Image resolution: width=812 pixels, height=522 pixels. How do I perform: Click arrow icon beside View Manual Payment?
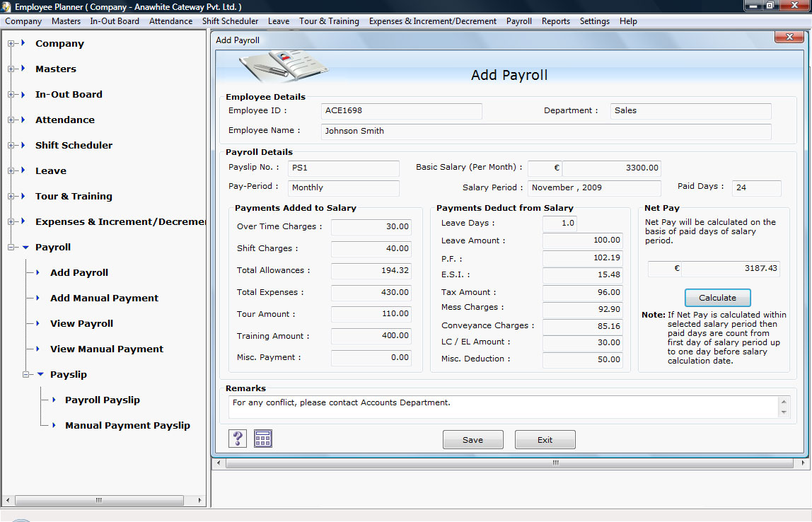tap(38, 349)
